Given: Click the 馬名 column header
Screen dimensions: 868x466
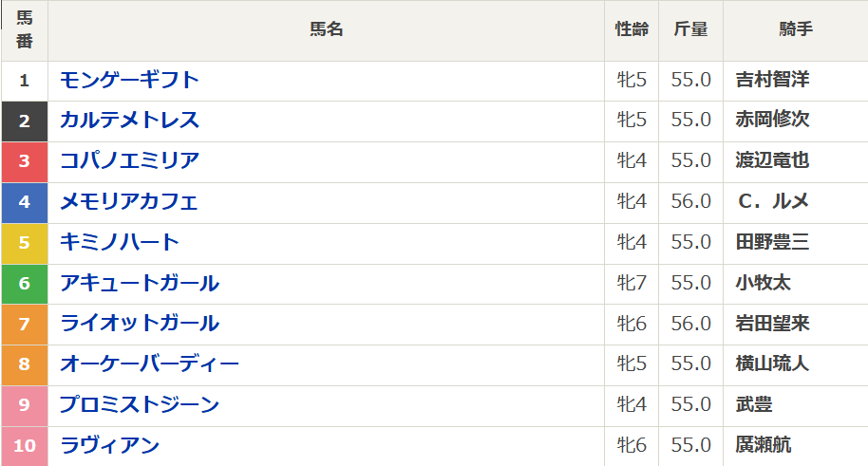Looking at the screenshot, I should (326, 29).
